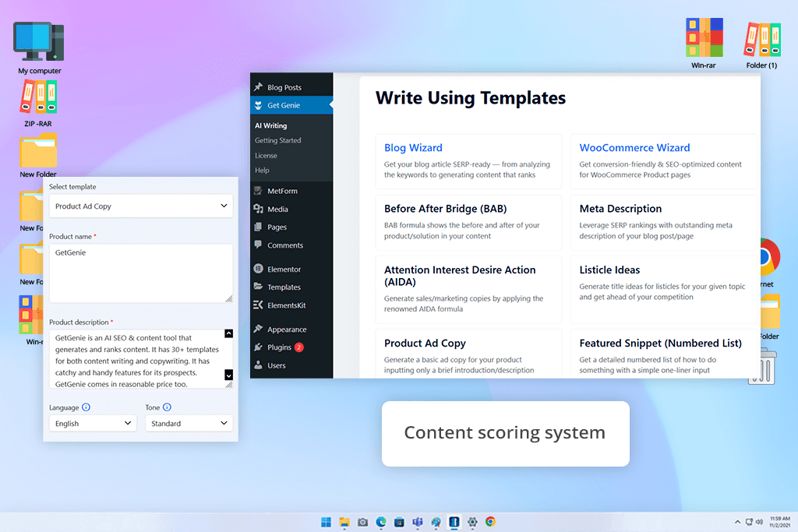Open the ZIP -RAR desktop icon

39,97
